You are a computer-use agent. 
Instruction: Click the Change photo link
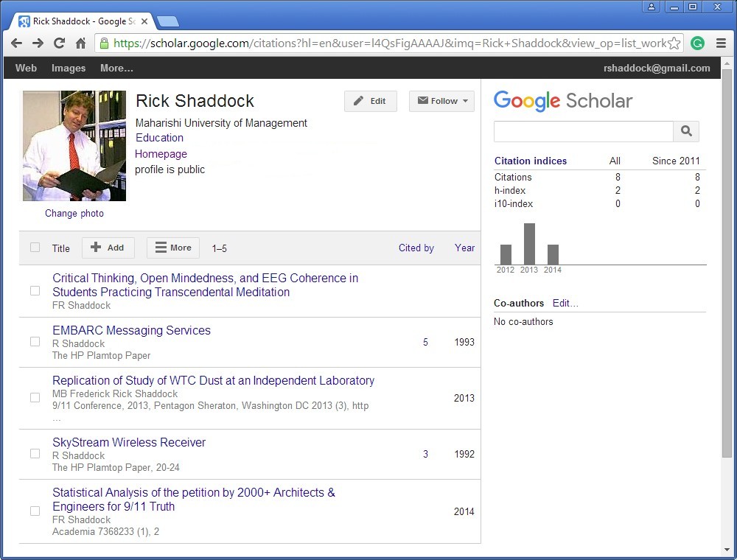point(74,213)
